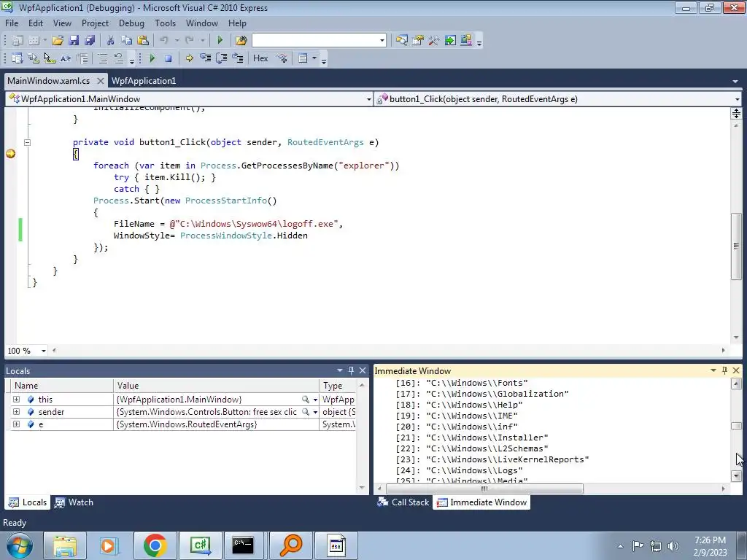Save the current file with the floppy icon
Screen dimensions: 747x560
coord(74,41)
